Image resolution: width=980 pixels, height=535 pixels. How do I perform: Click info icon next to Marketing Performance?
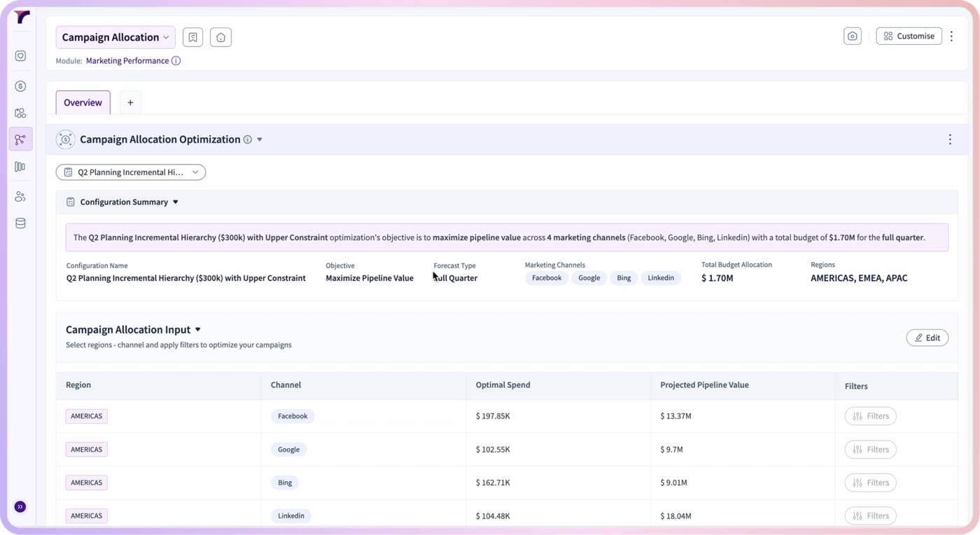[x=176, y=61]
